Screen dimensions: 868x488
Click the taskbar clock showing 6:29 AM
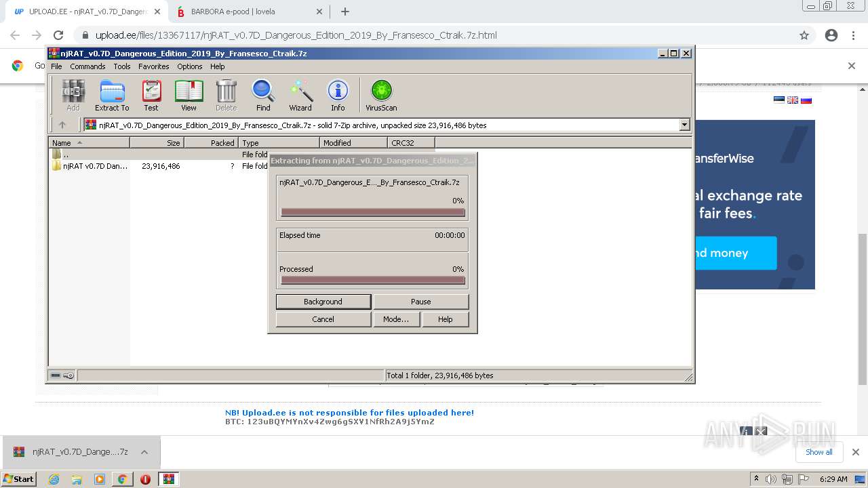833,479
